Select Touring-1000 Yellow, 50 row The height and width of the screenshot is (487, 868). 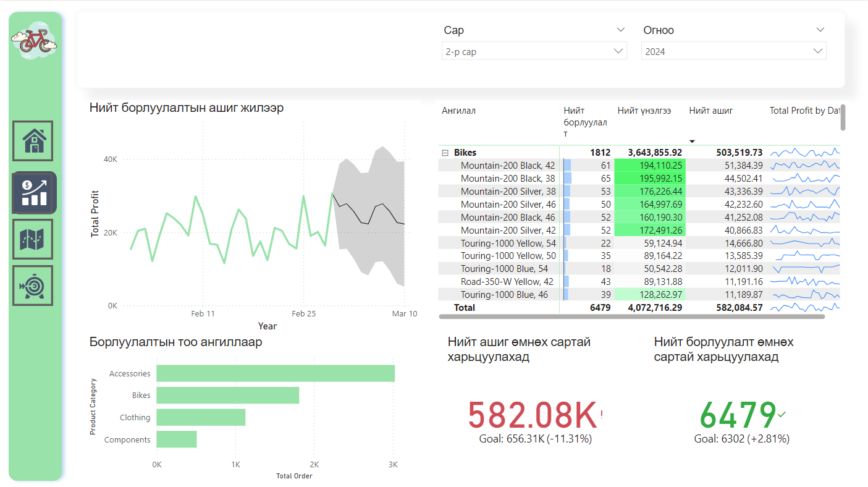(639, 256)
